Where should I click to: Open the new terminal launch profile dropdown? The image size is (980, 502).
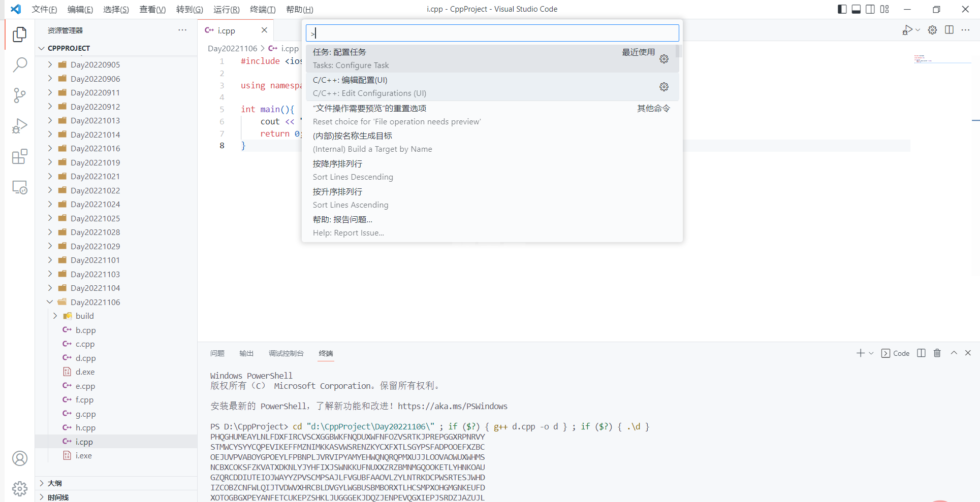871,353
